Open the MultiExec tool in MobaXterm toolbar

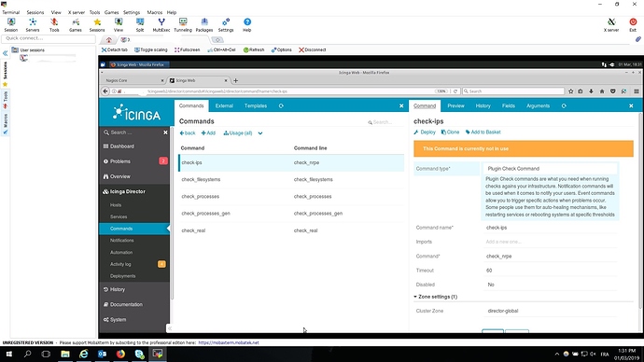tap(161, 24)
